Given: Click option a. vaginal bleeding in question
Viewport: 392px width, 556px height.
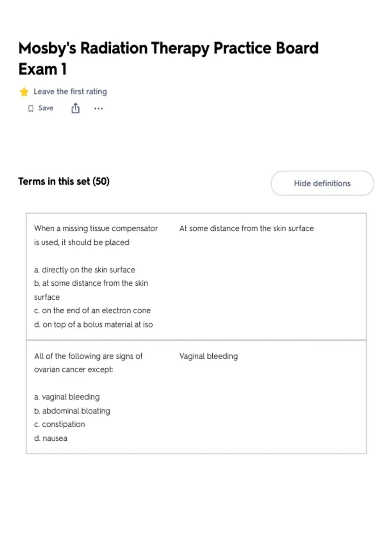Looking at the screenshot, I should tap(67, 397).
